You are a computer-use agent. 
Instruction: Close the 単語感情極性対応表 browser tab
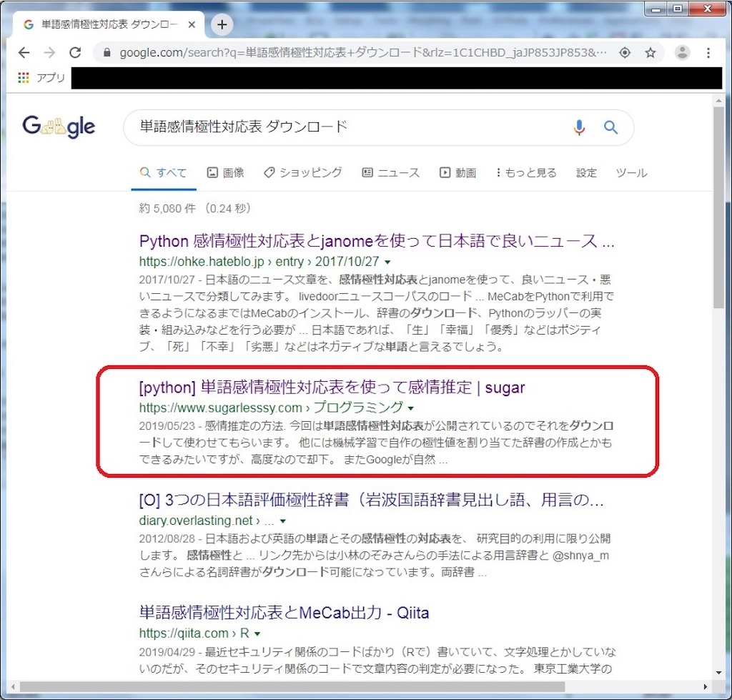click(192, 25)
